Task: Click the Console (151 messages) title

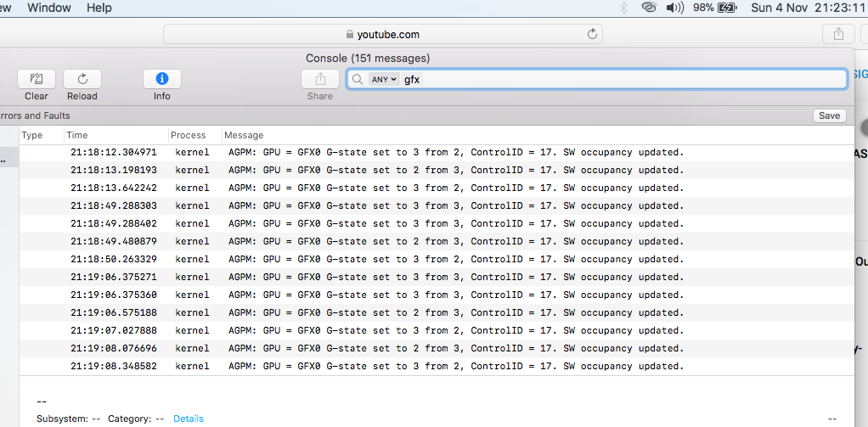Action: 368,58
